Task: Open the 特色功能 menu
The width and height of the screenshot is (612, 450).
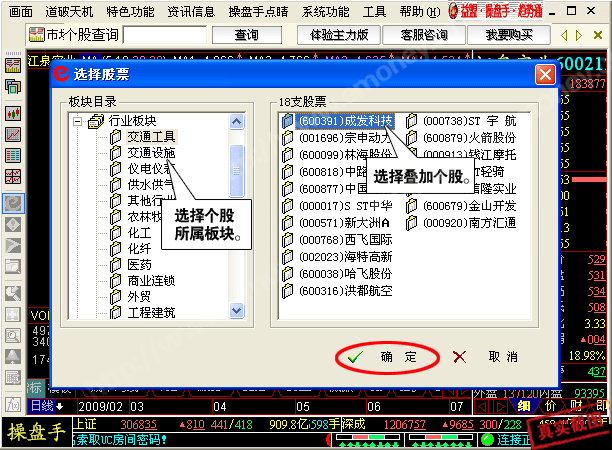Action: click(x=130, y=12)
